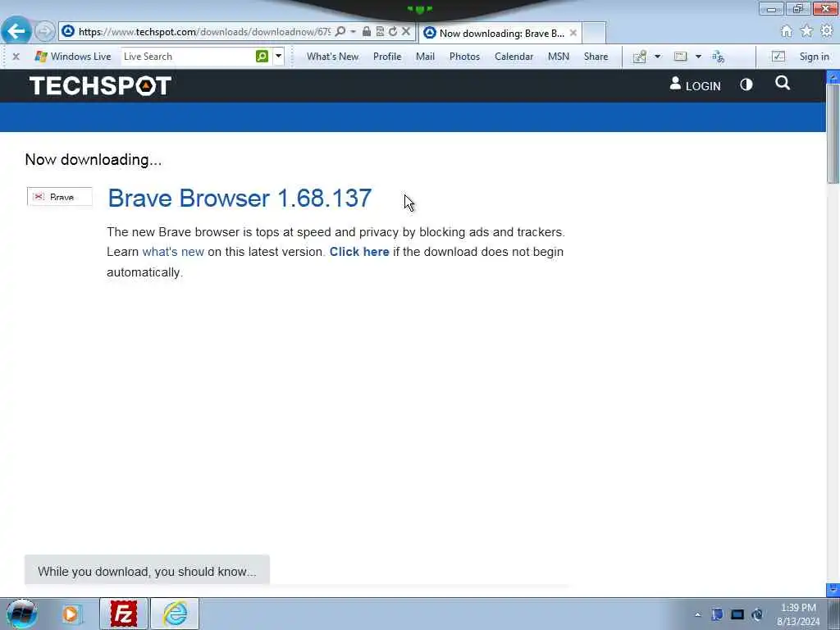Click the green Live Search button
Viewport: 840px width, 630px height.
[x=262, y=57]
